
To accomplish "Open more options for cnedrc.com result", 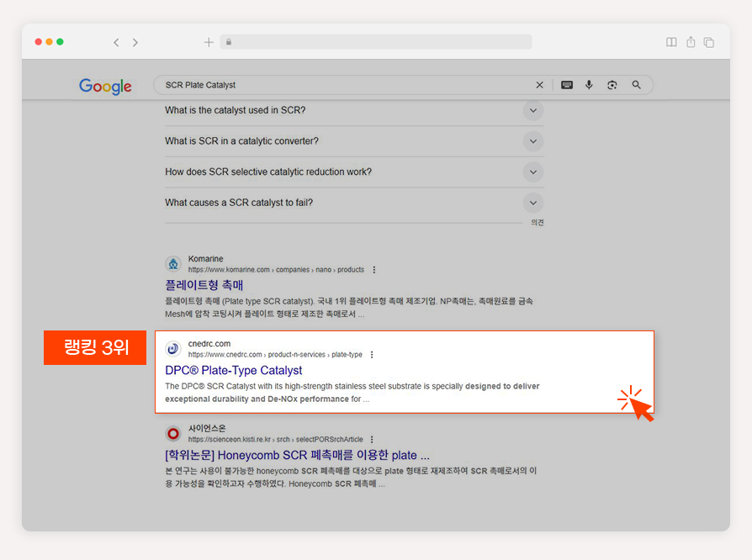I will [x=372, y=355].
